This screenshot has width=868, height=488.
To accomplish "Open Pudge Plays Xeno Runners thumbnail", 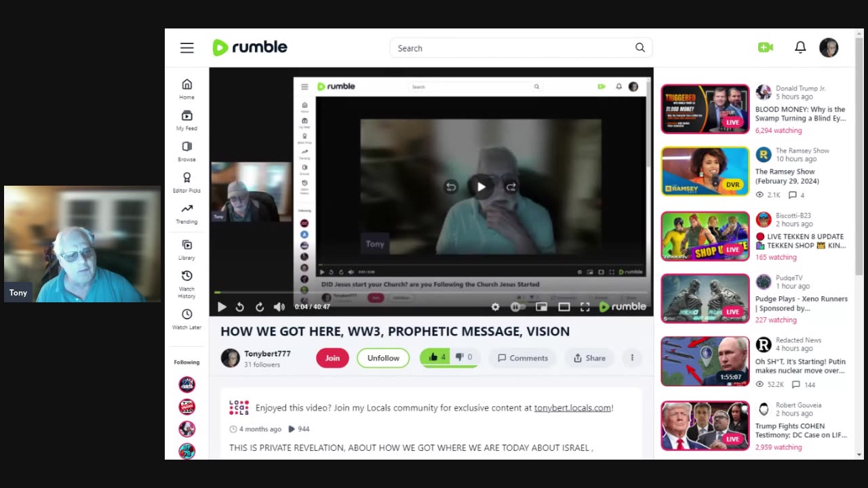I will pyautogui.click(x=705, y=298).
